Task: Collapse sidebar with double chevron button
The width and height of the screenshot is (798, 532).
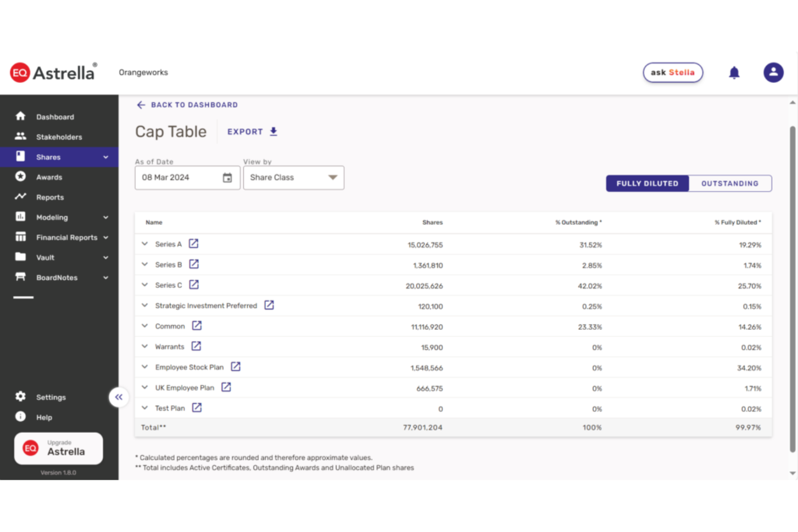Action: pos(119,397)
